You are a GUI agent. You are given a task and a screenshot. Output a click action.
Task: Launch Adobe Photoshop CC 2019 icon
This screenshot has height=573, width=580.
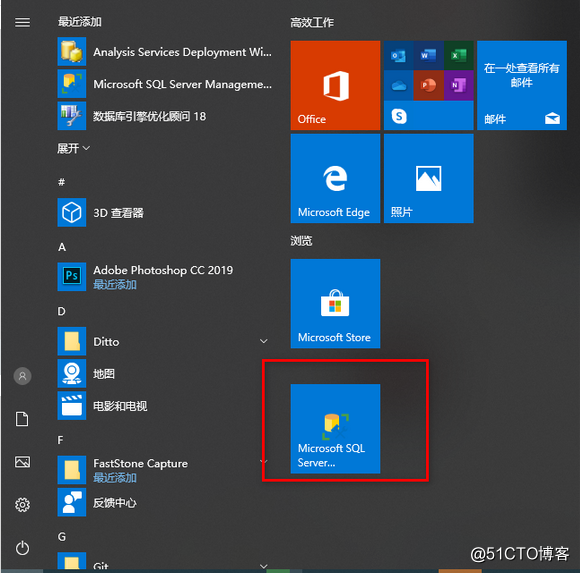(72, 277)
